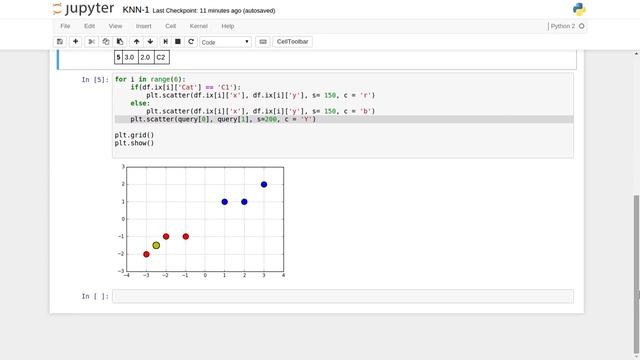
Task: Open the File menu
Action: [x=65, y=26]
